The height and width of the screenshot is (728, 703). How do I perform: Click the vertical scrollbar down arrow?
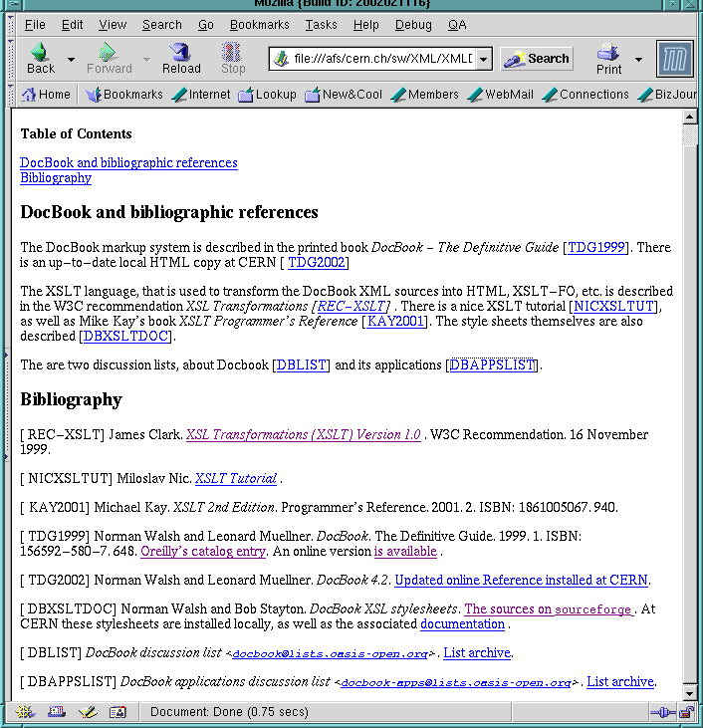[x=689, y=694]
